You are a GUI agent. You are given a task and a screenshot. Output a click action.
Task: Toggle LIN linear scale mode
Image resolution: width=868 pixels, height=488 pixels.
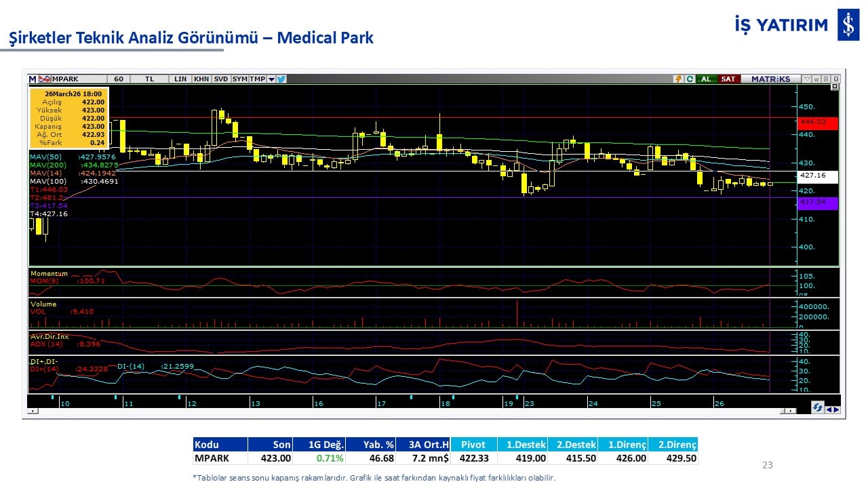180,79
